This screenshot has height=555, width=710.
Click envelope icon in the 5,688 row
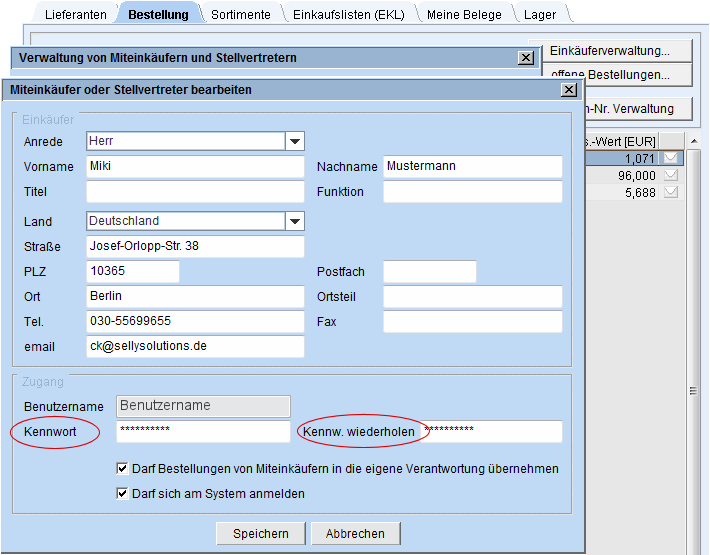(x=671, y=192)
